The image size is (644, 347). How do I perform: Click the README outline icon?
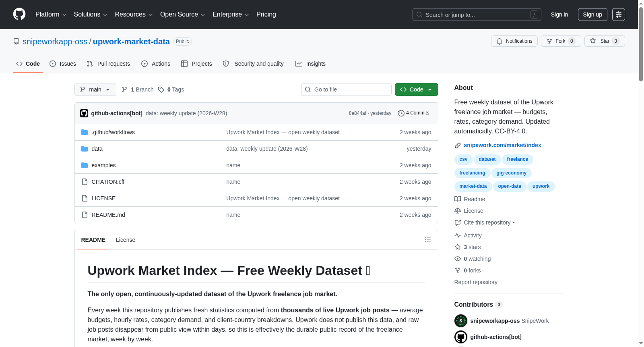coord(428,240)
